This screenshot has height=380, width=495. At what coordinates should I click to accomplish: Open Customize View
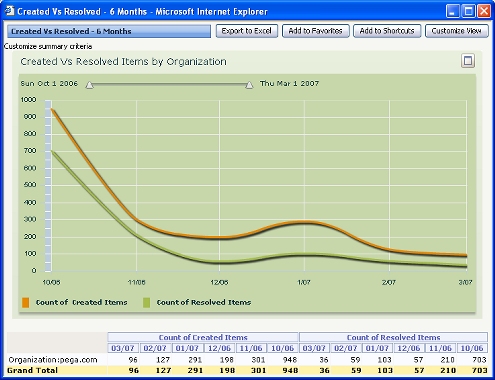click(457, 31)
